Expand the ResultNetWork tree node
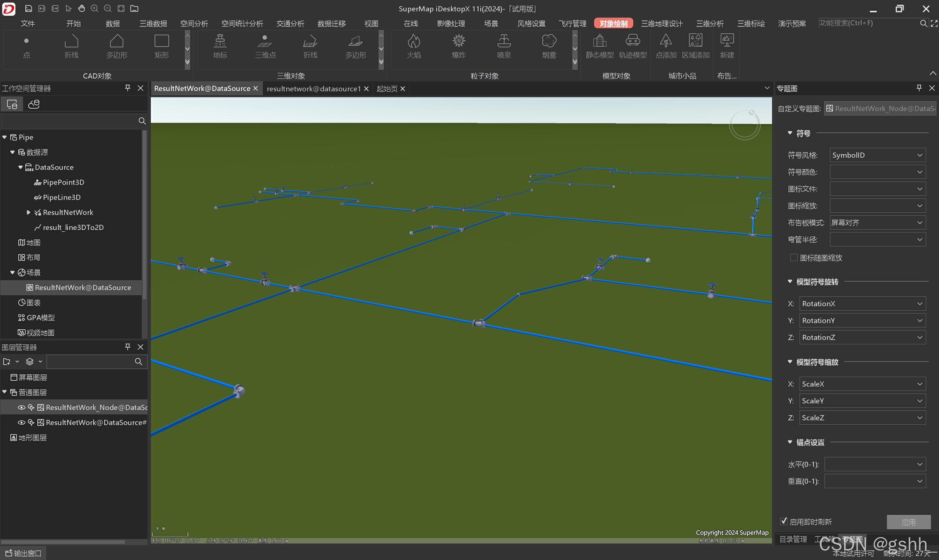This screenshot has height=560, width=939. [28, 212]
